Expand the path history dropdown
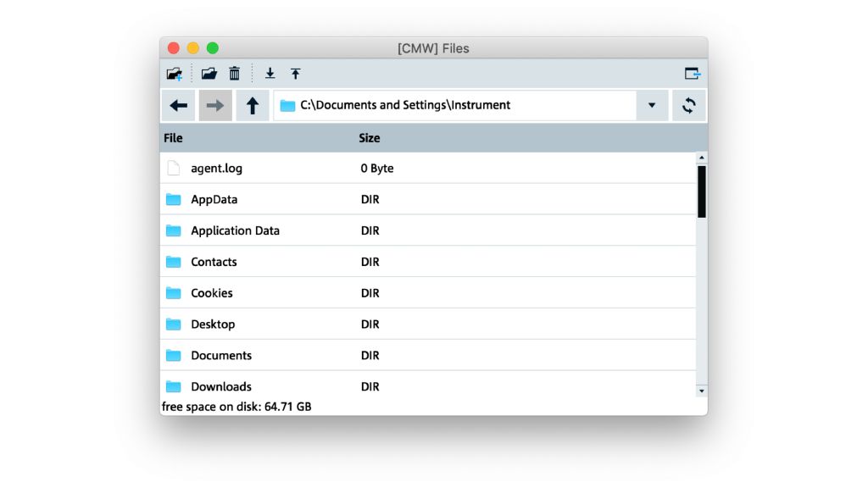Viewport: 868px width, 488px height. point(652,106)
